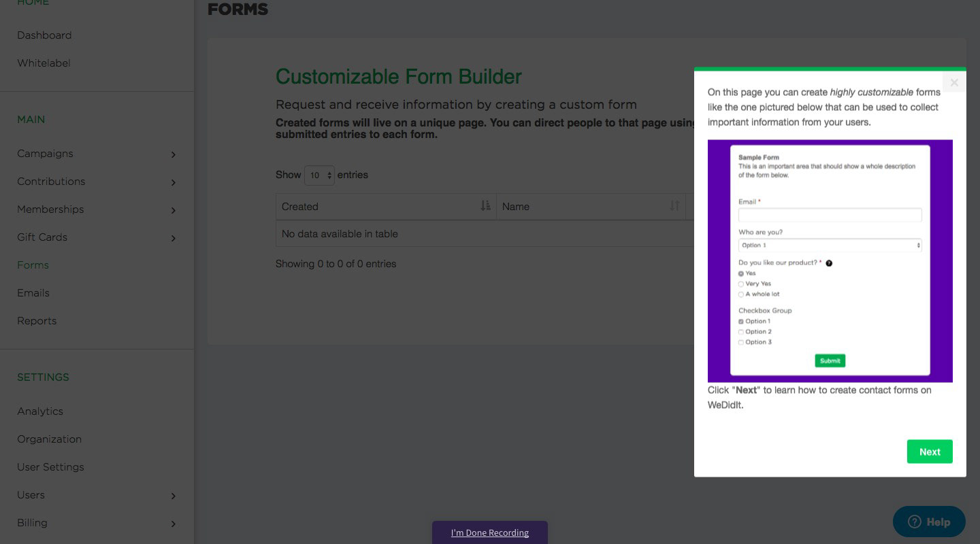Click Customizable Form Builder heading
This screenshot has width=980, height=544.
(x=399, y=77)
